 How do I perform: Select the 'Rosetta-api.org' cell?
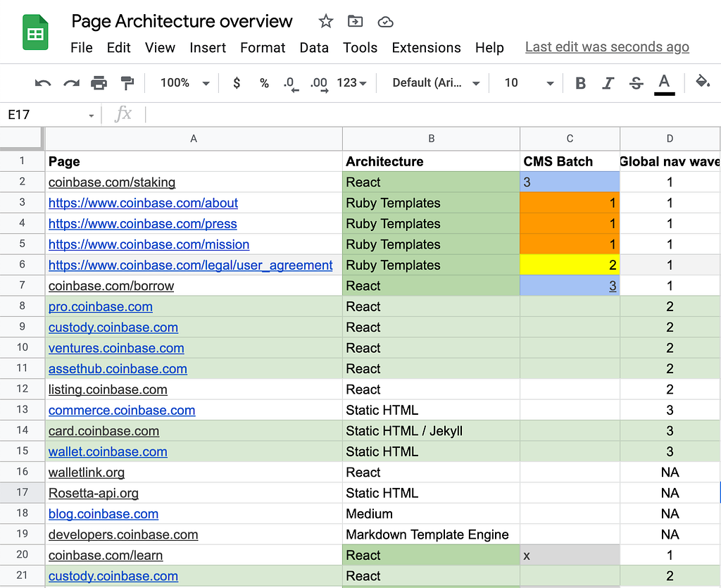(x=194, y=493)
